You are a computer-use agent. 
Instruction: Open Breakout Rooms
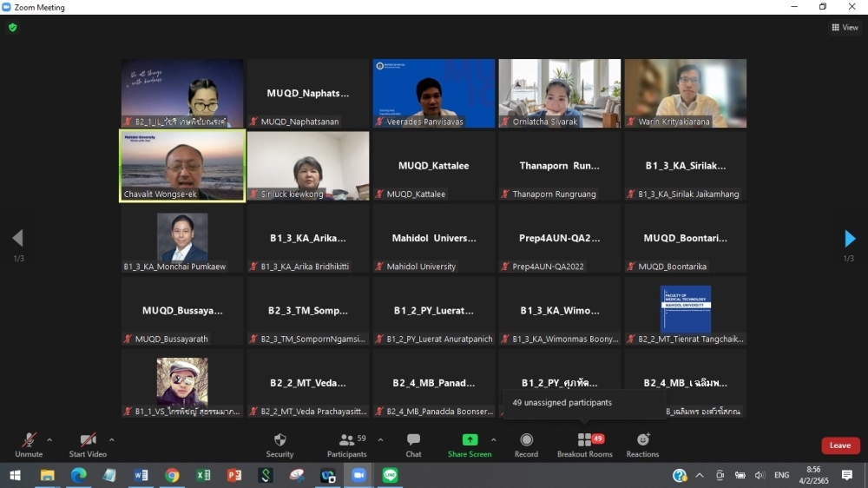[584, 440]
